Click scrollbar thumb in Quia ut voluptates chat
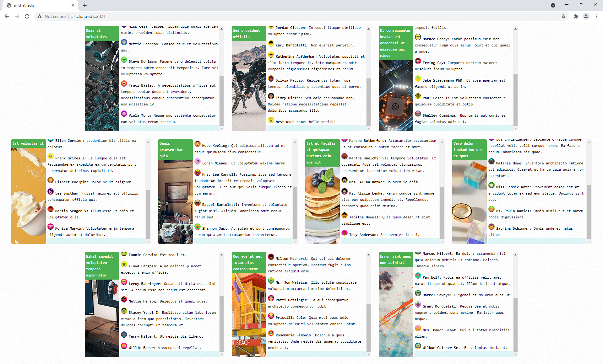Viewport: 603px width, 364px height. click(221, 100)
